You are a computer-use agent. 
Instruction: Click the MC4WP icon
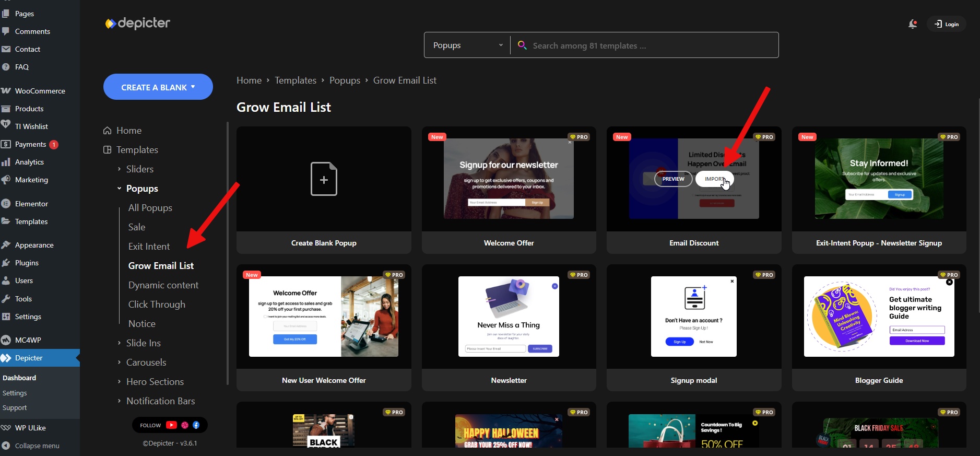6,340
